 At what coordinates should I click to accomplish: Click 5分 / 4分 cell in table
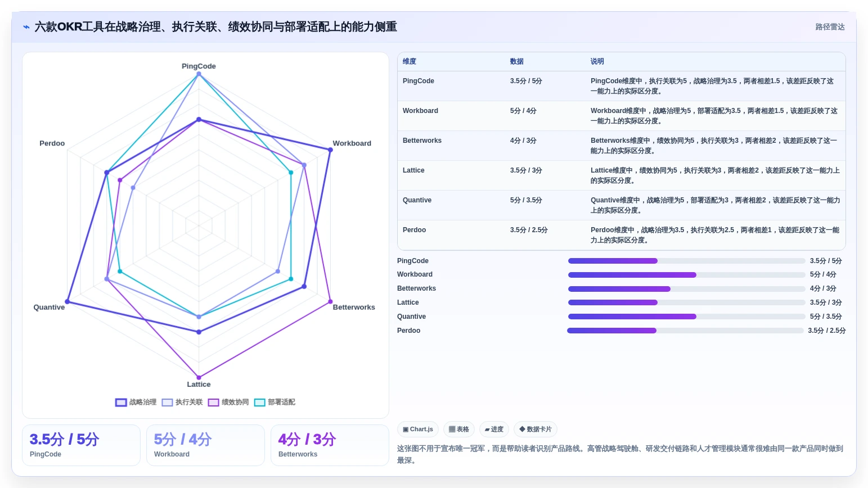tap(523, 111)
